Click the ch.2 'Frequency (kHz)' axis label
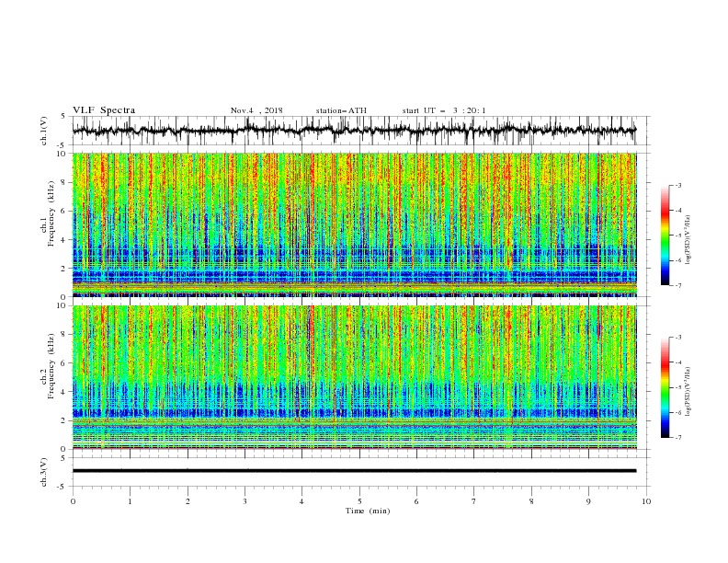 (51, 366)
